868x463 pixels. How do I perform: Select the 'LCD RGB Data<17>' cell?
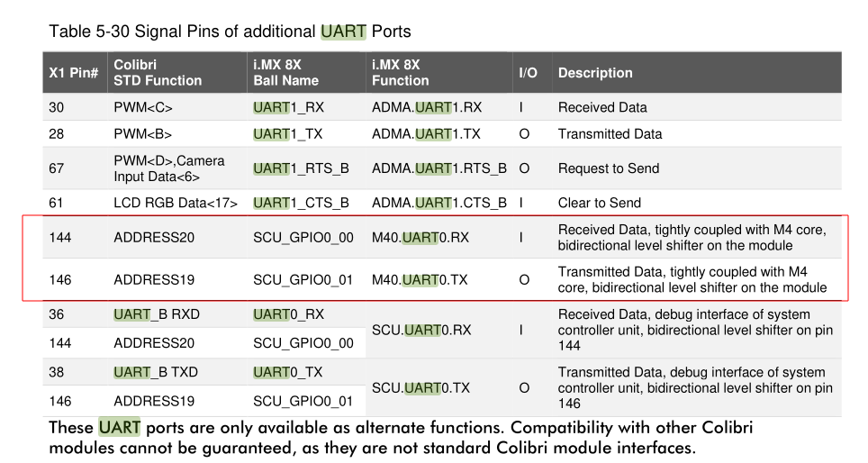tap(176, 203)
